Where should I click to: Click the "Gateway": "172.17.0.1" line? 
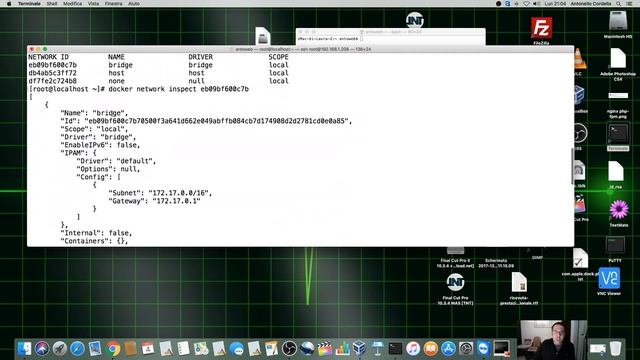[154, 201]
